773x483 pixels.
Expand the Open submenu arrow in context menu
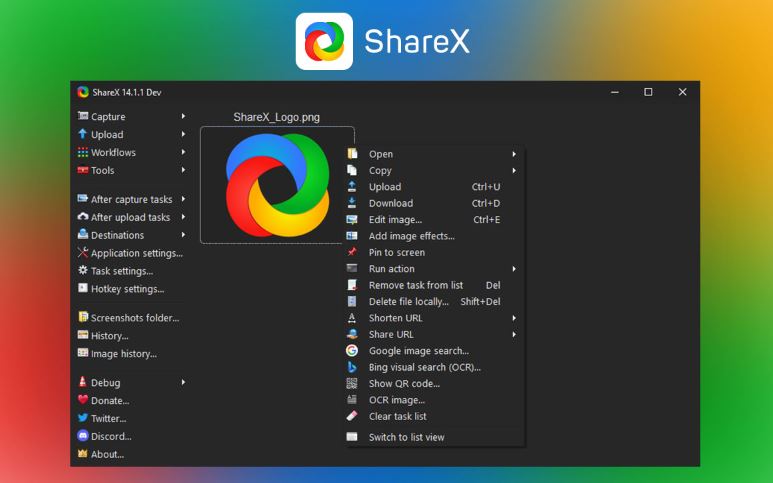[x=514, y=154]
